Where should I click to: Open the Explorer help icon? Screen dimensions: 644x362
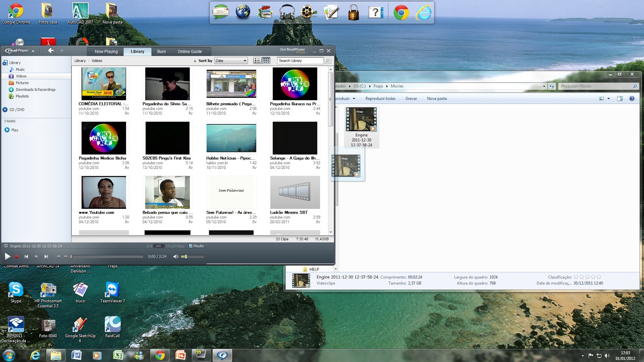[x=632, y=99]
